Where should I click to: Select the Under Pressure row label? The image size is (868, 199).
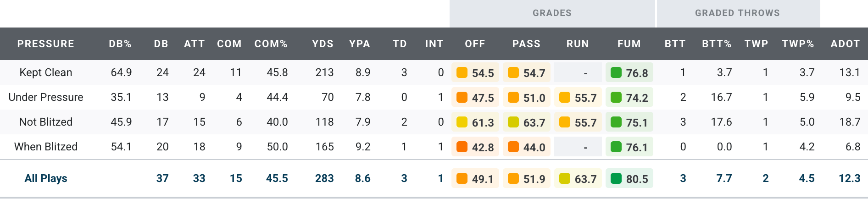(46, 97)
